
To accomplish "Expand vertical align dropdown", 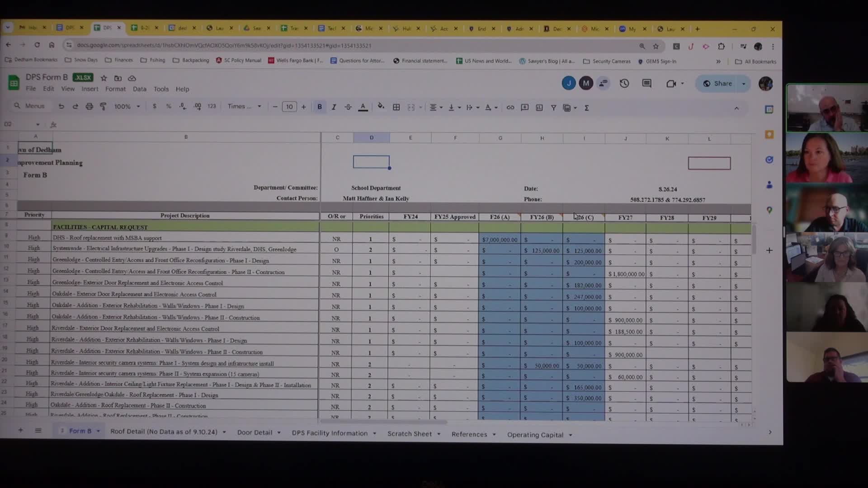I will point(459,108).
